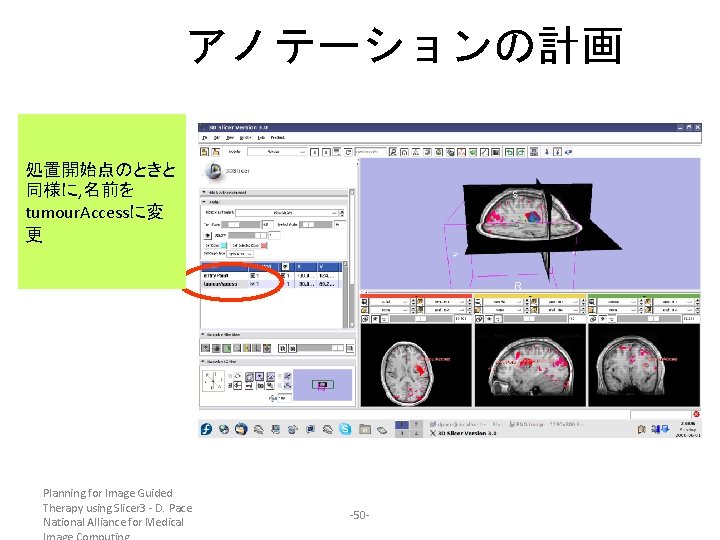Click last icon in Manipulate Slice Views row
This screenshot has height=540, width=720.
click(x=350, y=348)
